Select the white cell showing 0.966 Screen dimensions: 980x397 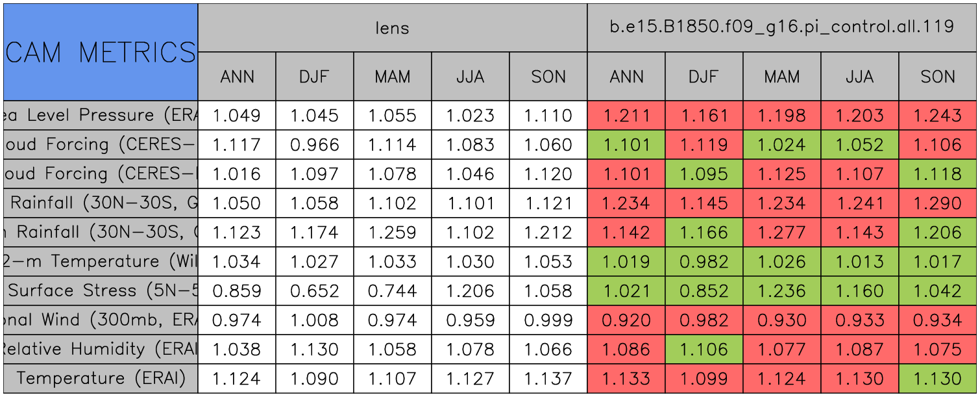click(x=314, y=145)
